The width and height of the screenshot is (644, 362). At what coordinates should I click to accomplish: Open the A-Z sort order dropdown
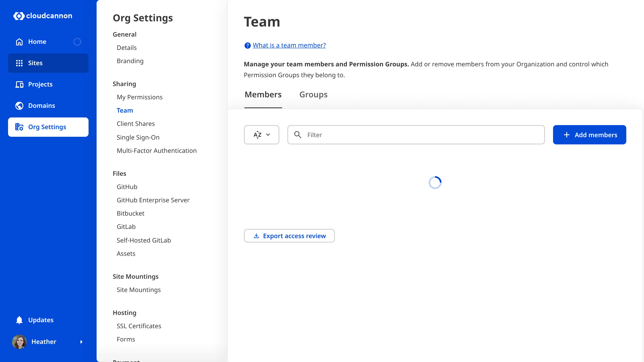[261, 135]
